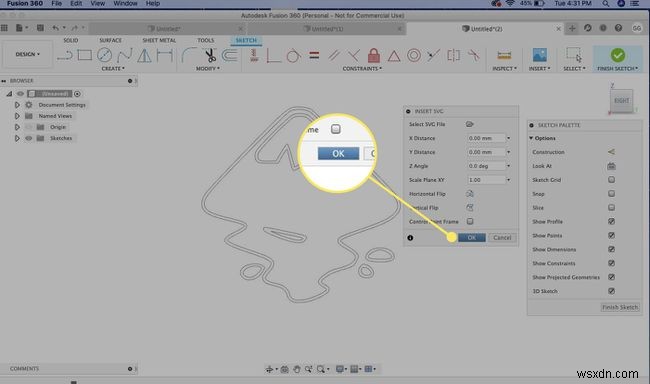Open the Select SVG File browse icon
Screen dimensions: 650x384
(x=469, y=124)
